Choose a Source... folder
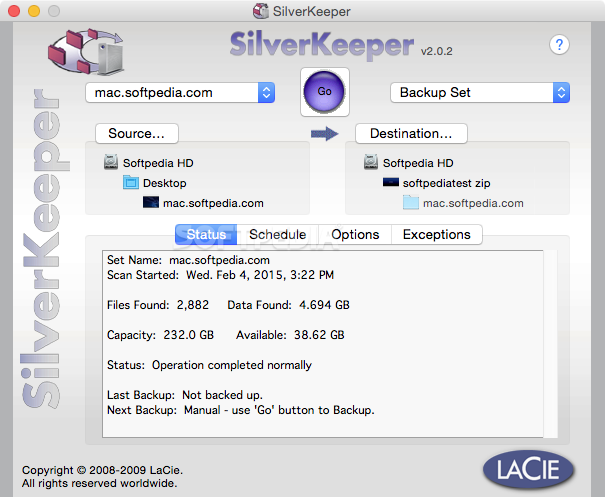The height and width of the screenshot is (497, 605). click(137, 134)
